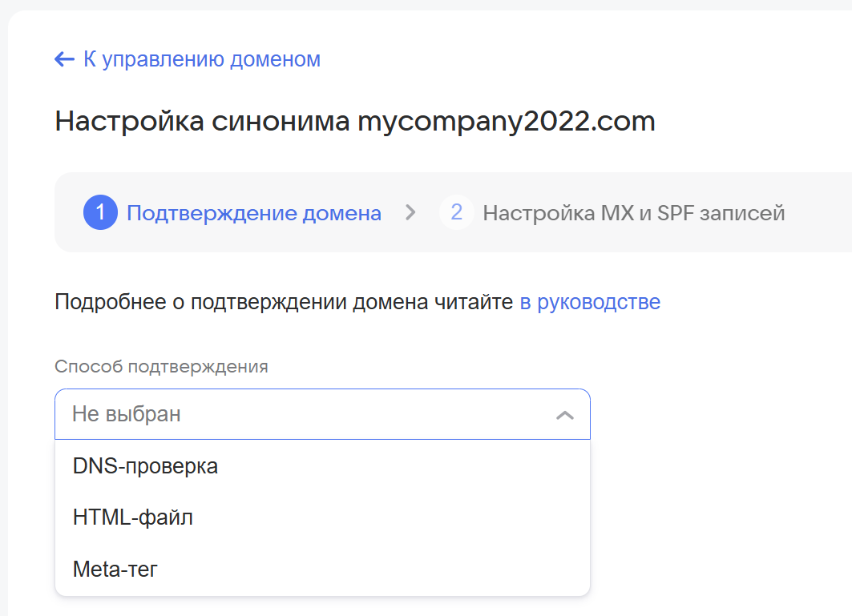
Task: Select "HTML-файл" verification method
Action: coord(132,517)
